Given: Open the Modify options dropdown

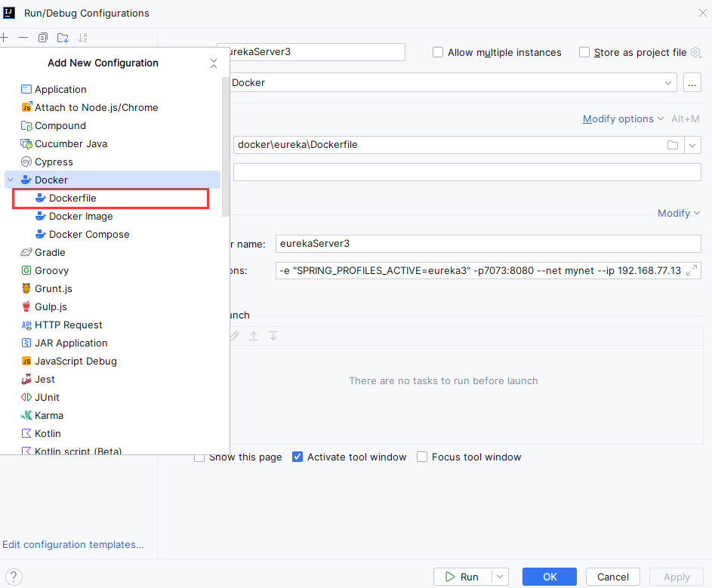Looking at the screenshot, I should coord(623,119).
